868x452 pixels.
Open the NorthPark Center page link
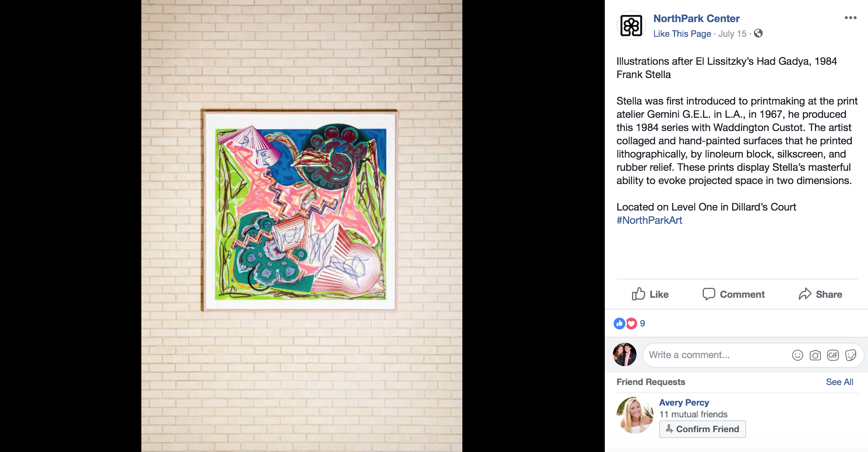tap(696, 18)
